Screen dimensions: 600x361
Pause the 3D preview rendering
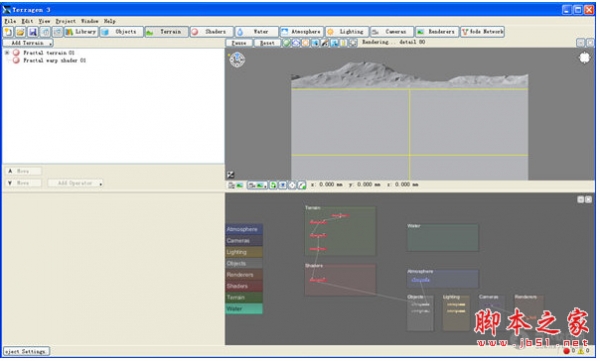coord(239,43)
